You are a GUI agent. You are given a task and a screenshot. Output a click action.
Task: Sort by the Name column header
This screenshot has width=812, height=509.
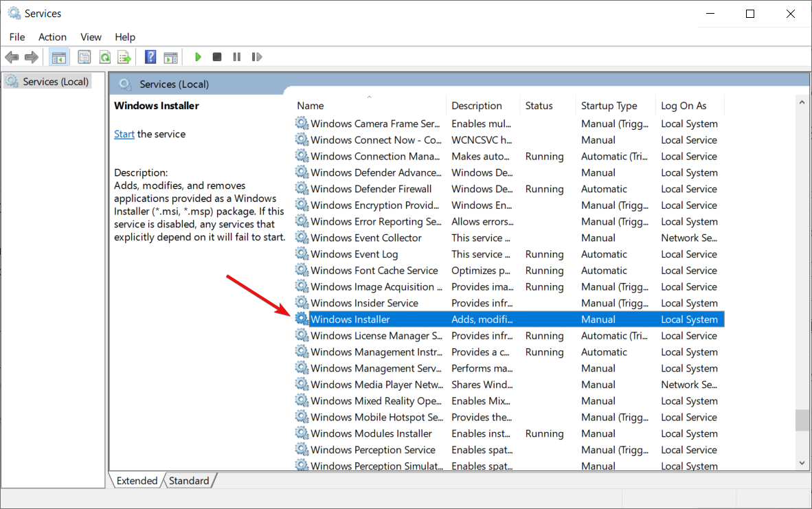coord(370,106)
